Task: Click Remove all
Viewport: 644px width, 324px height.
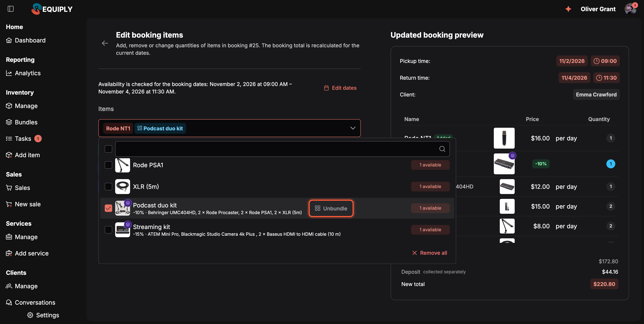Action: click(430, 253)
